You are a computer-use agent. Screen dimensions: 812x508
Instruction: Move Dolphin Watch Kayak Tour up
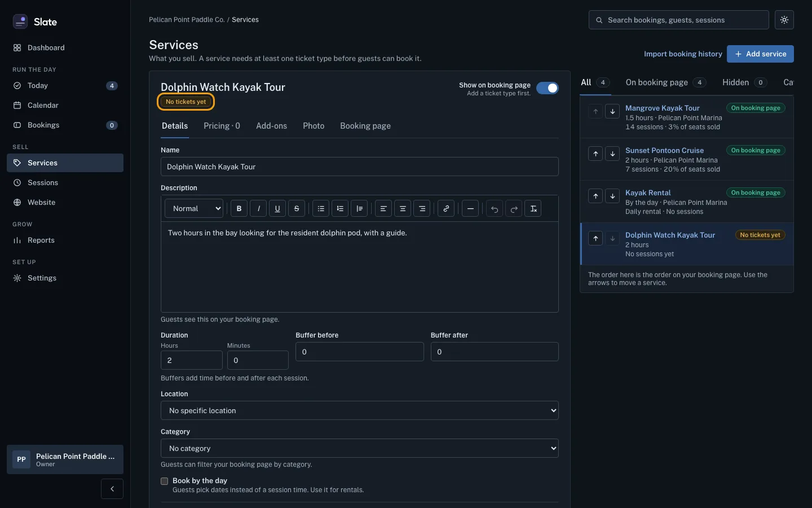coord(595,238)
